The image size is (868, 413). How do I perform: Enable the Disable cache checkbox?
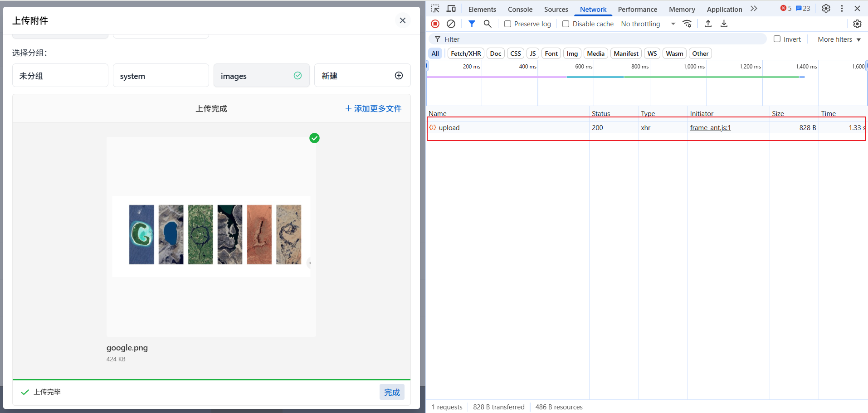(566, 24)
